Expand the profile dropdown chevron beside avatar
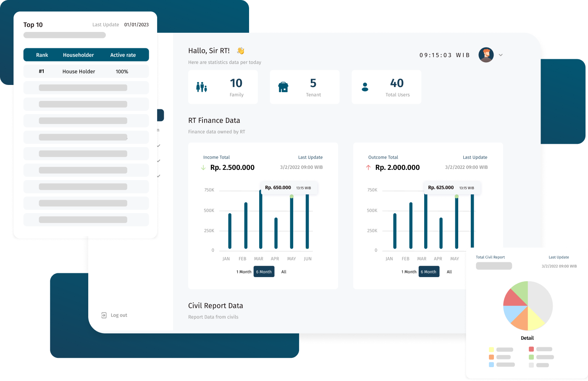This screenshot has height=381, width=588. pos(501,55)
